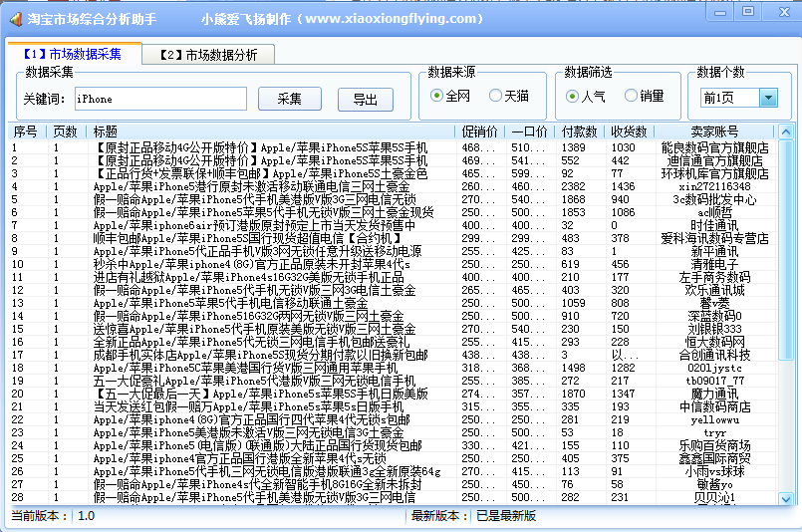Click seller 左手商务数码 in row 11
This screenshot has height=532, width=802.
click(x=714, y=277)
